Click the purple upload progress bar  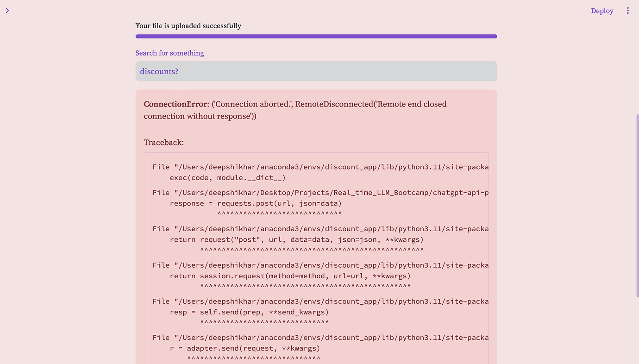[316, 36]
